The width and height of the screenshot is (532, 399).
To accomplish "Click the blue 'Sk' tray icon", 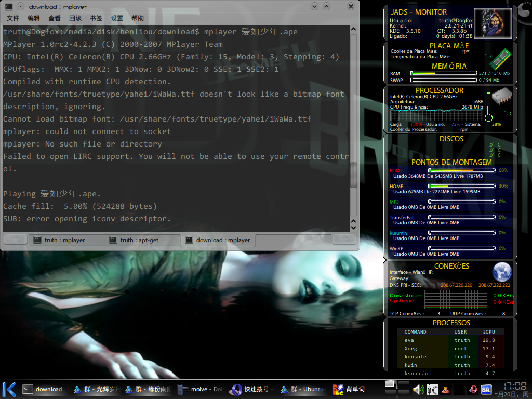I will (x=486, y=390).
